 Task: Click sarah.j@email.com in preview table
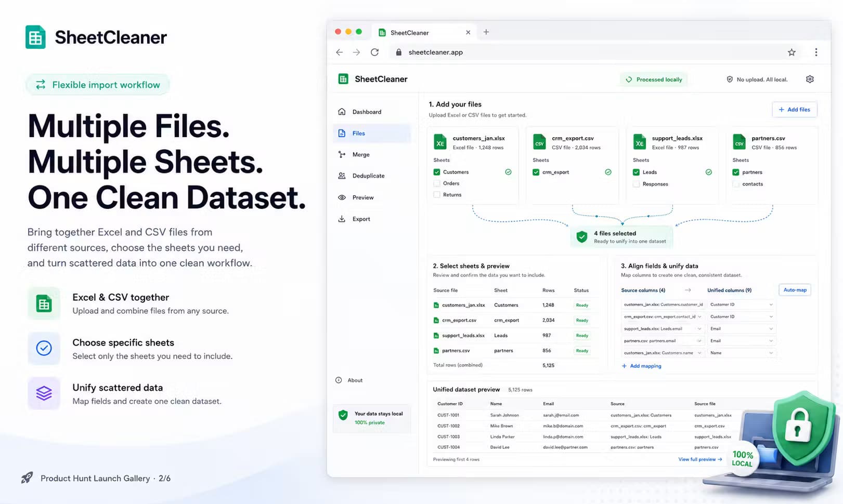[x=561, y=415]
